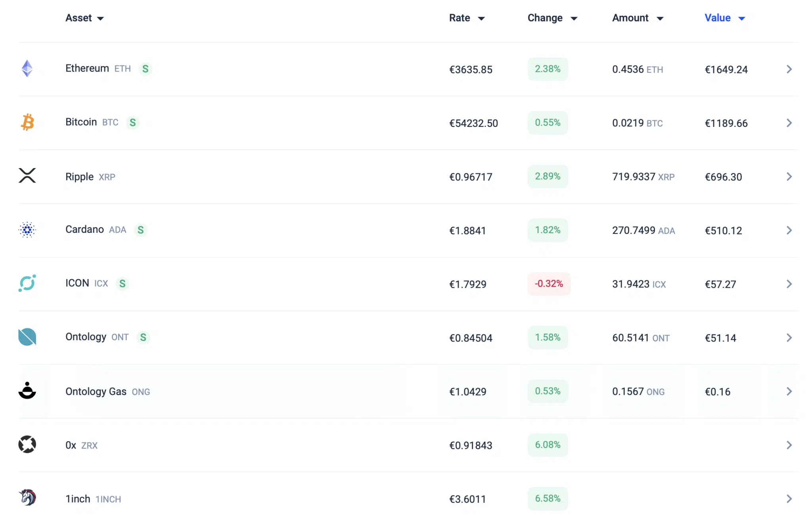Screen dimensions: 812x523
Task: Click the Ripple asset name
Action: 80,176
